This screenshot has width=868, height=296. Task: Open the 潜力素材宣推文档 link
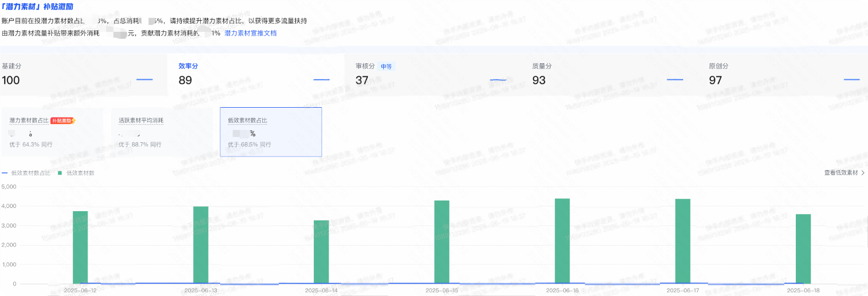(250, 33)
